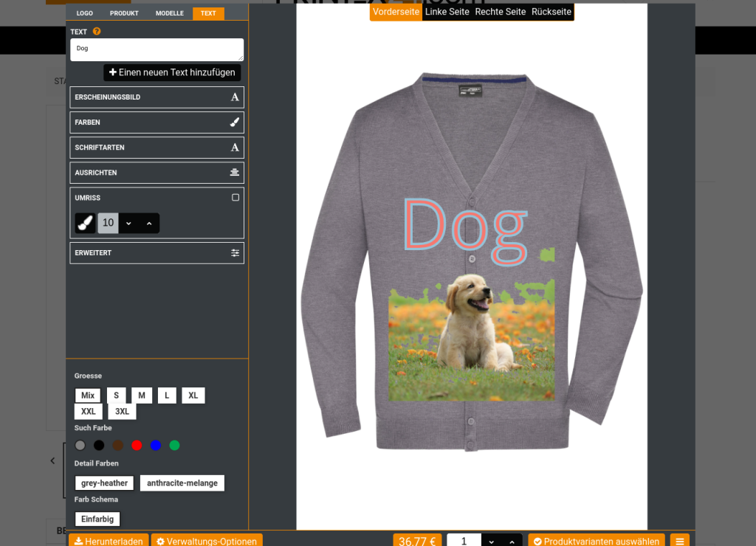
Task: Click the Farben paintbrush icon
Action: 234,122
